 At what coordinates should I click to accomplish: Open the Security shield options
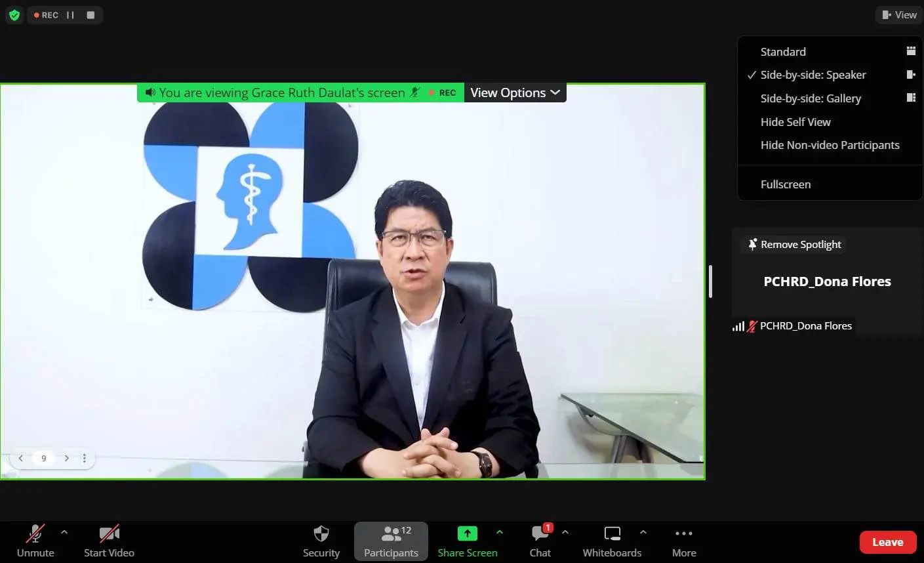pyautogui.click(x=321, y=541)
